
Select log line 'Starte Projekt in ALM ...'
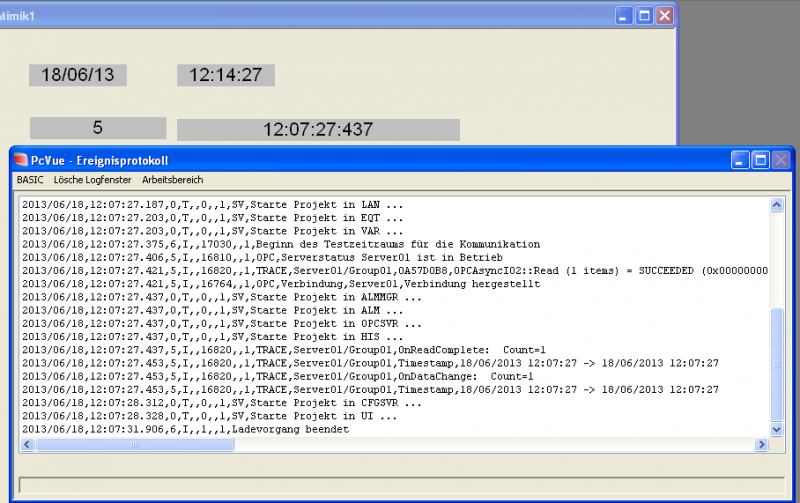click(x=213, y=311)
